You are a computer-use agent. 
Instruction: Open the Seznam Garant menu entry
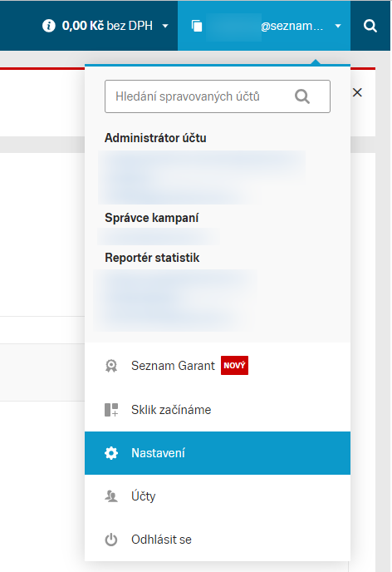click(218, 366)
